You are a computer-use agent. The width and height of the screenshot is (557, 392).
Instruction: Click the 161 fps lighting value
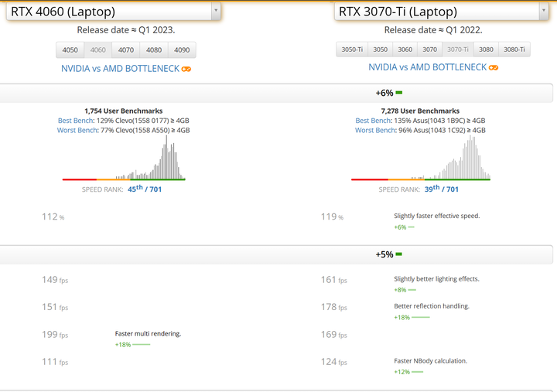[x=334, y=280]
